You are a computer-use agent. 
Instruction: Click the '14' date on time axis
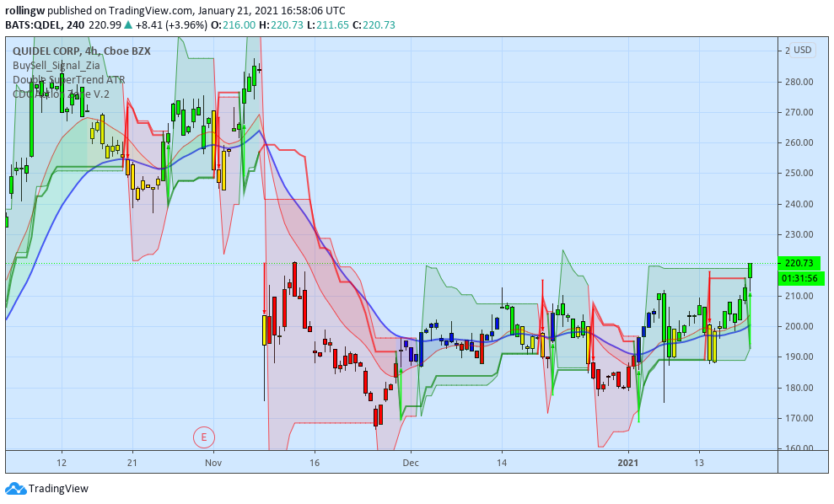tap(502, 463)
